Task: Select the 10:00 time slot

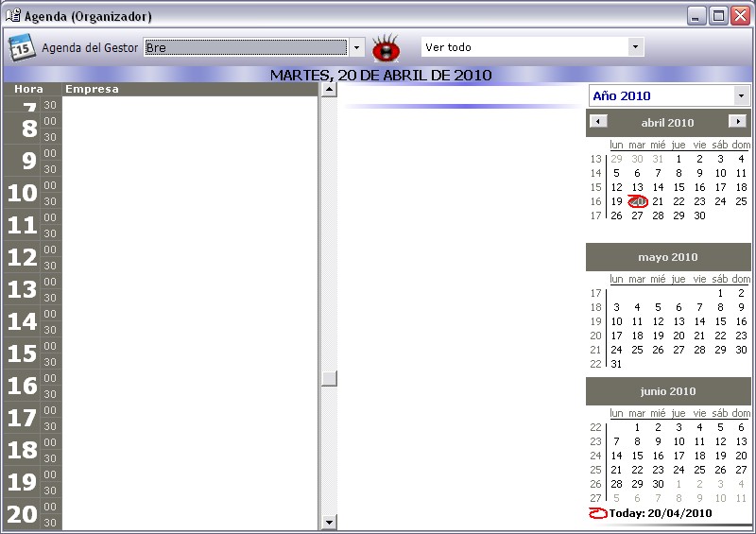Action: [x=190, y=185]
